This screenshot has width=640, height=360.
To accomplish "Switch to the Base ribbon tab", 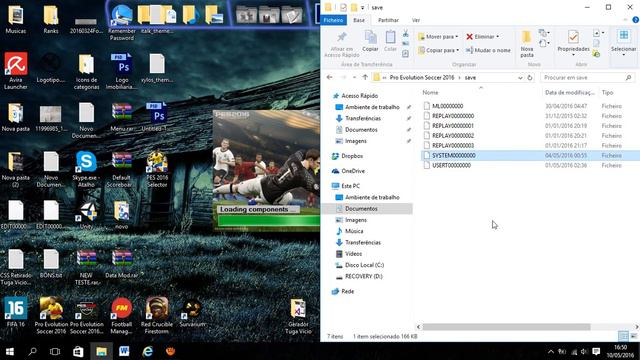I will tap(359, 20).
